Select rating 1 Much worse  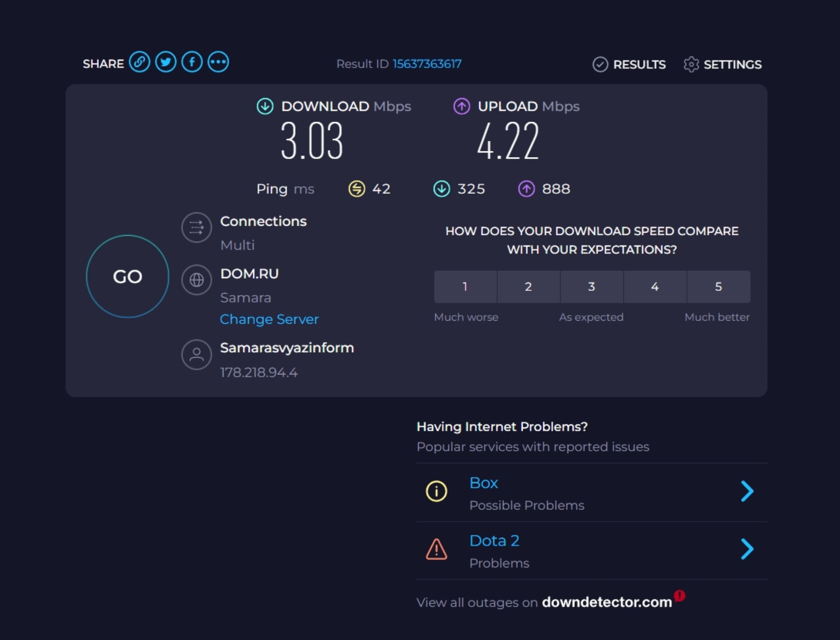pyautogui.click(x=465, y=287)
